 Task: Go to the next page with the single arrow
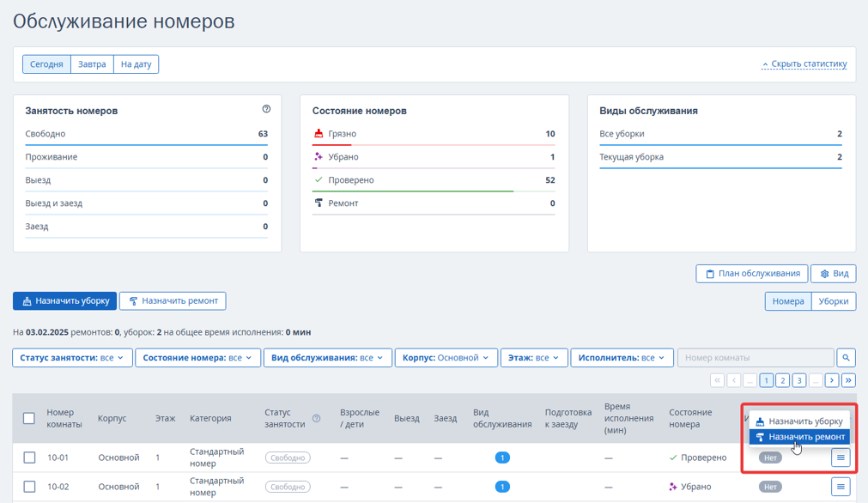pos(831,380)
